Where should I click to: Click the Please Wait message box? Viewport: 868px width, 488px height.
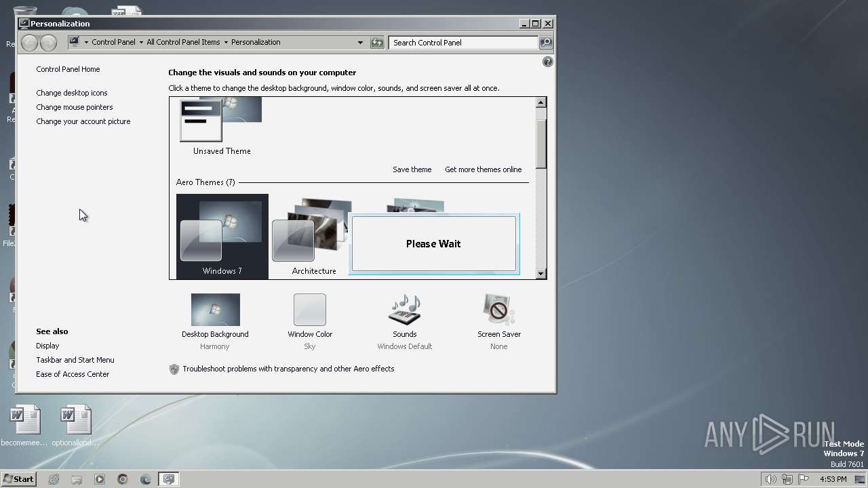(434, 244)
